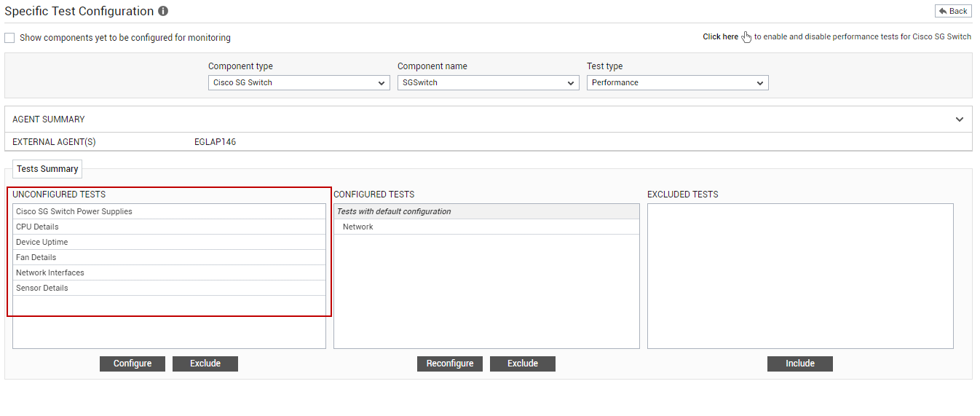Enable Show components yet to be configured checkbox

click(x=9, y=38)
